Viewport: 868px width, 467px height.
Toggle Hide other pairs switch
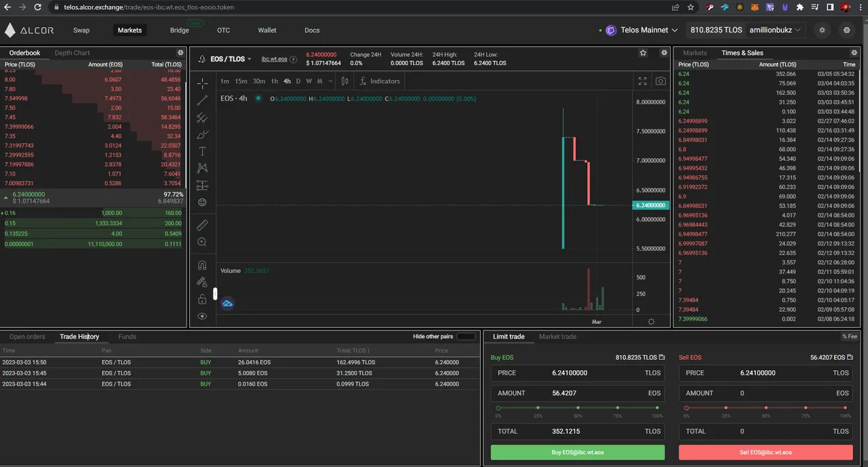point(466,337)
